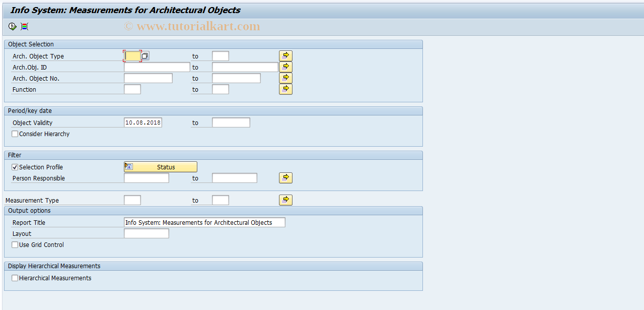
Task: Focus the Arch. Object Type from field
Action: coord(132,56)
